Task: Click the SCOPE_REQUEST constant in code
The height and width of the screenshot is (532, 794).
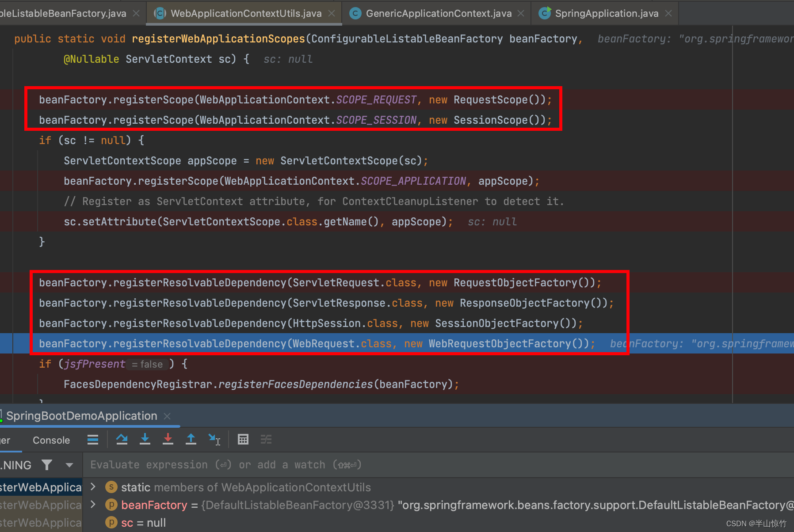Action: [376, 100]
